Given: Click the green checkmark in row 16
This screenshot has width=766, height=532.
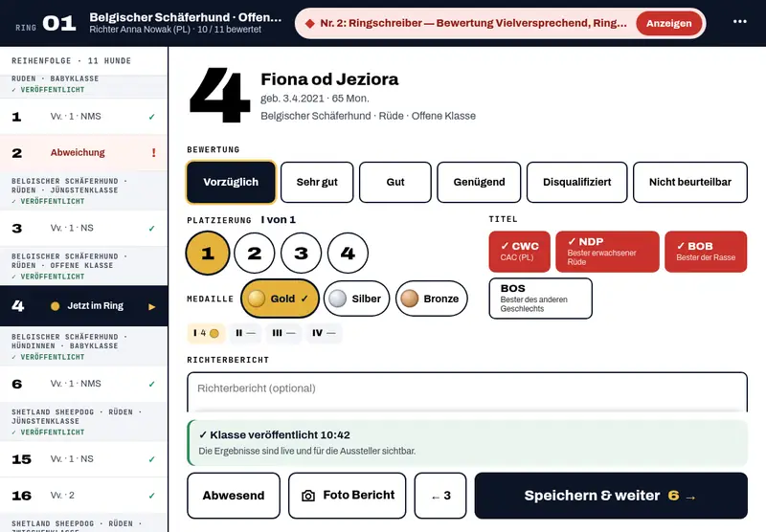Looking at the screenshot, I should [x=152, y=496].
